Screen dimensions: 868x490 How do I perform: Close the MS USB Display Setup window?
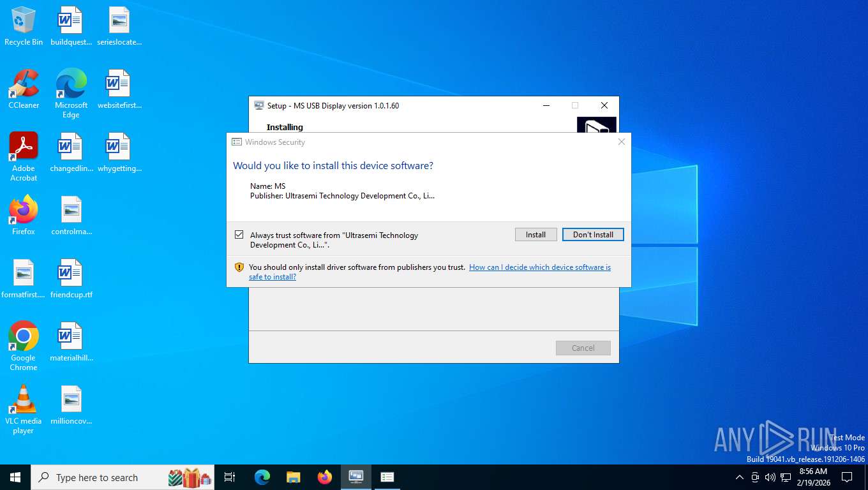(x=604, y=105)
